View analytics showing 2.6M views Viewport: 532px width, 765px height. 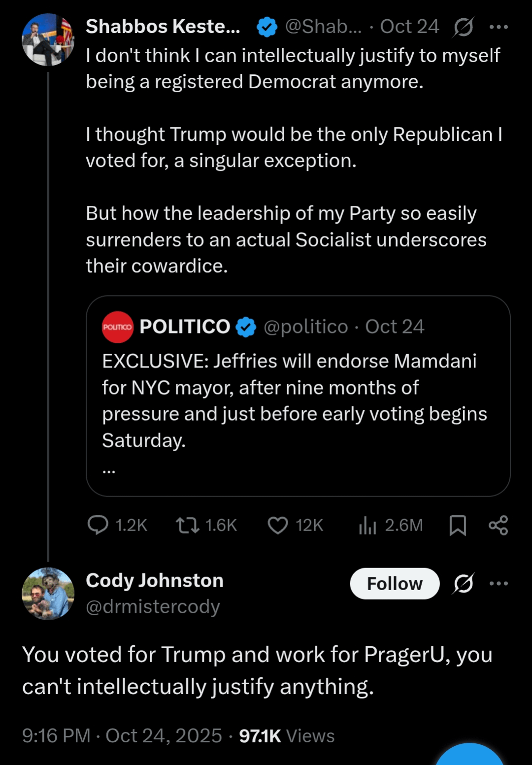click(368, 525)
